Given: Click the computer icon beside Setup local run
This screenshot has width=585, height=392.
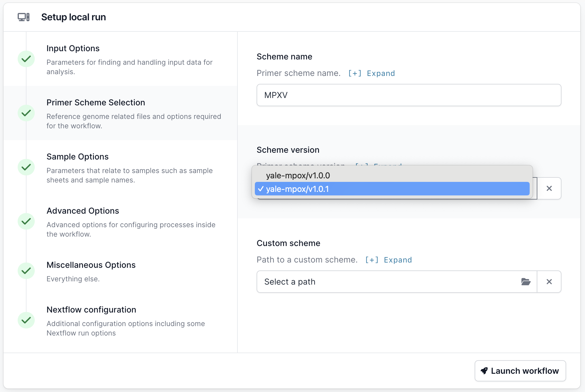Looking at the screenshot, I should coord(24,17).
